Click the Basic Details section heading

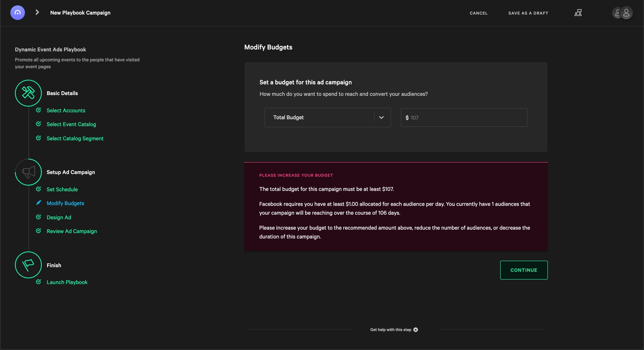pos(62,93)
